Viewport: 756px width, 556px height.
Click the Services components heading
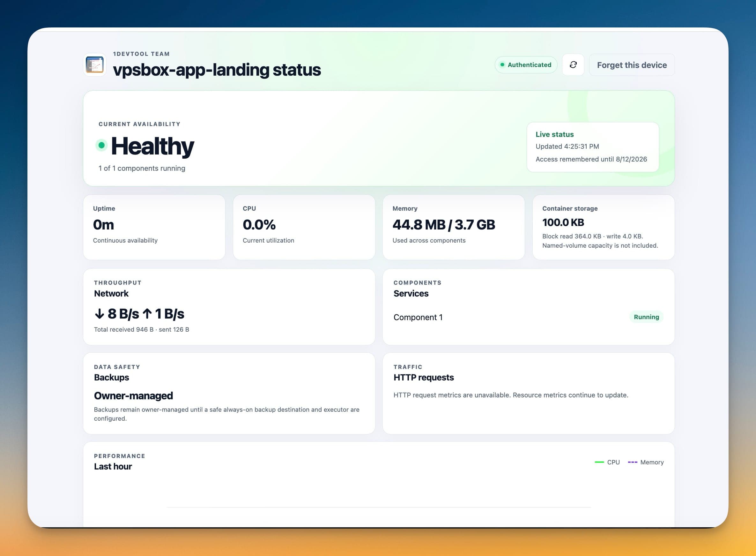pos(411,294)
